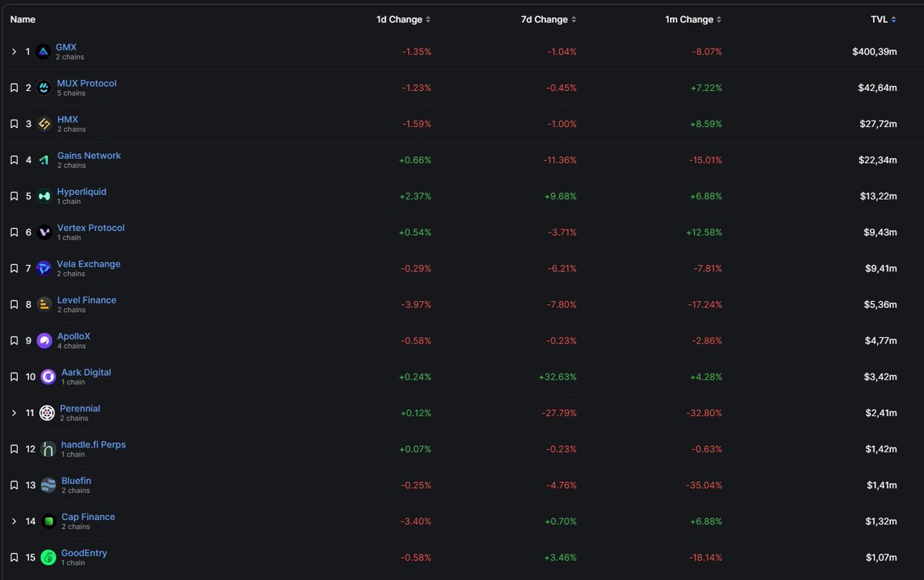Open the Vertex Protocol link
Screen dimensions: 924x580
91,228
